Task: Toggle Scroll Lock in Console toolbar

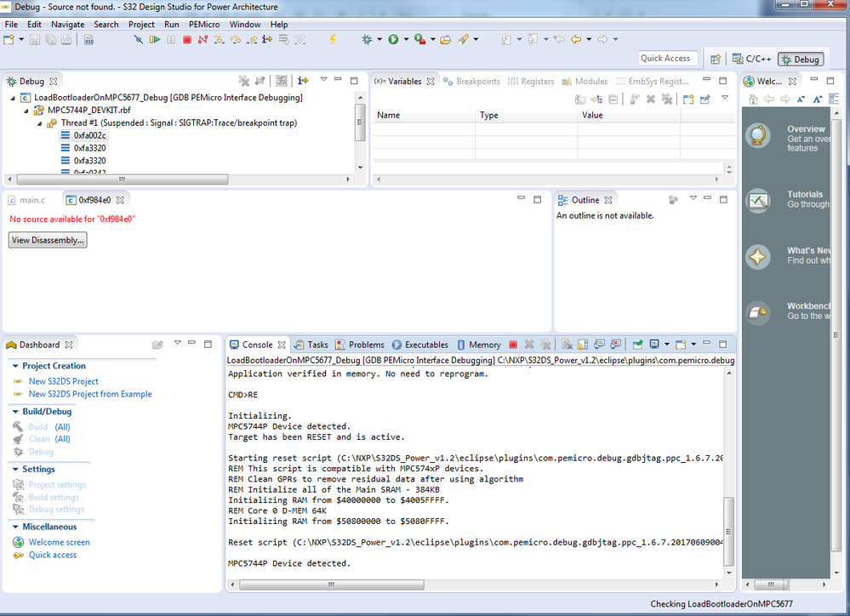Action: [x=584, y=345]
